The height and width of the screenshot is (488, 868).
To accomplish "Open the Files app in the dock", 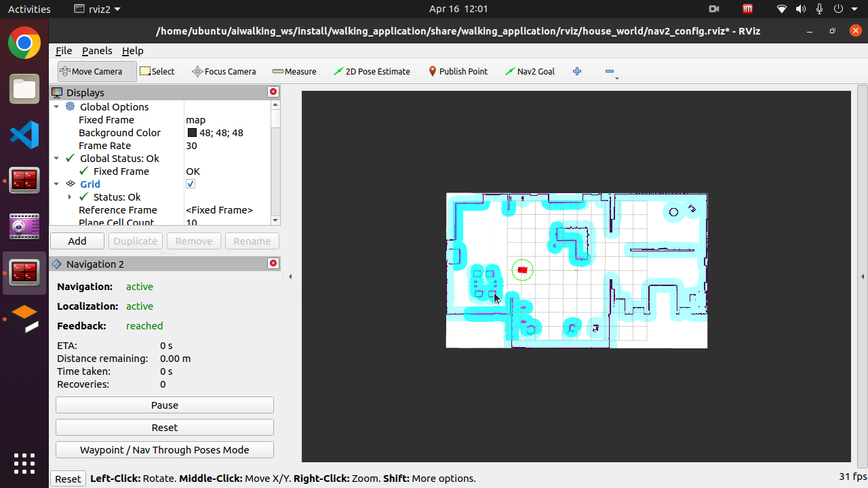I will (x=24, y=89).
